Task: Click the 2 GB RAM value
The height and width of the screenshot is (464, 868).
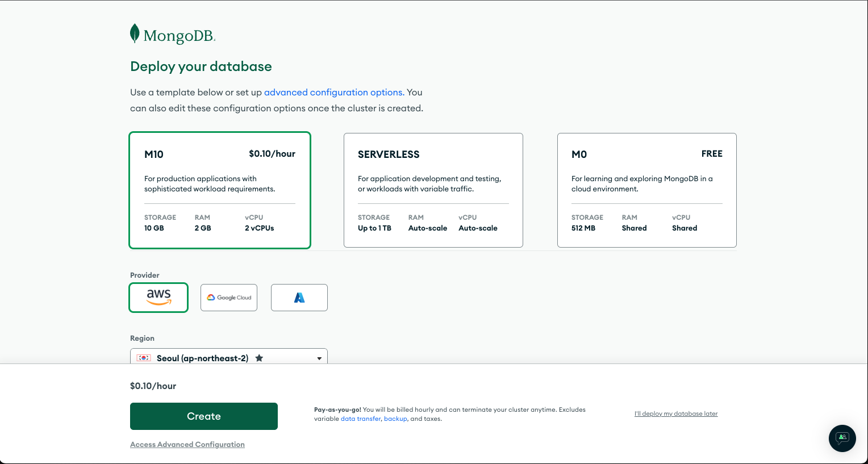Action: pyautogui.click(x=203, y=228)
